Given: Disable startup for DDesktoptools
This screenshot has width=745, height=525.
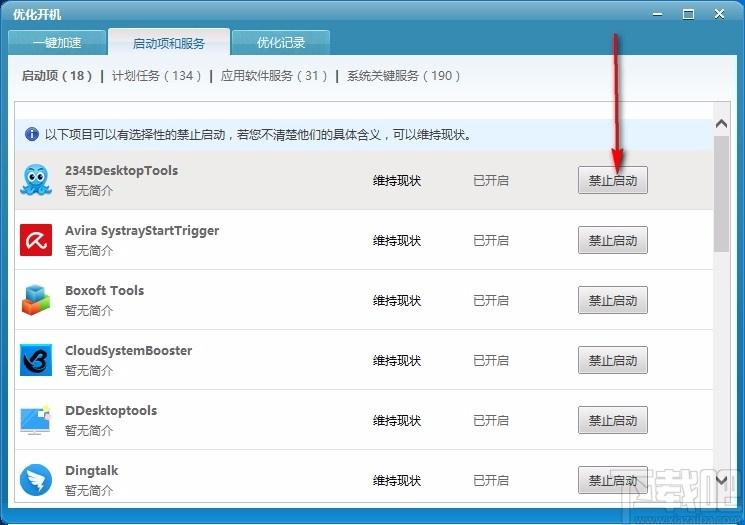Looking at the screenshot, I should pos(612,420).
